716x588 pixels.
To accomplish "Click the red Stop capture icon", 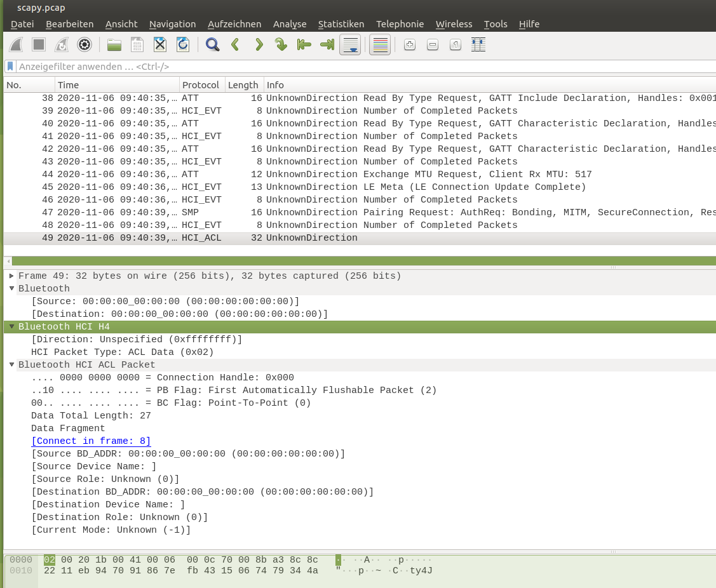I will coord(38,44).
